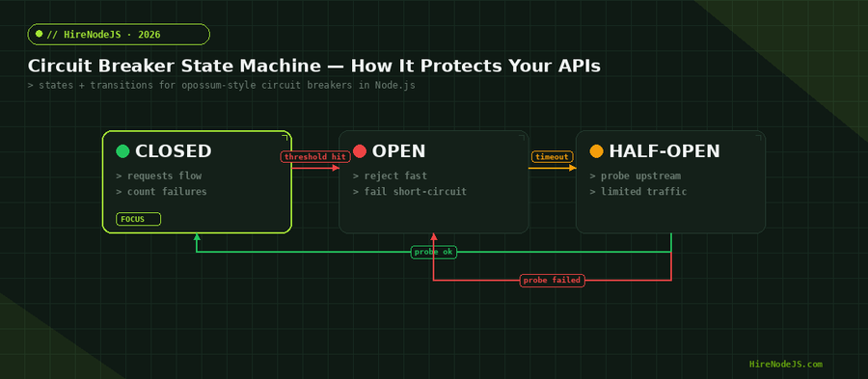This screenshot has width=868, height=379.
Task: Click the CLOSED state heading
Action: pos(174,151)
